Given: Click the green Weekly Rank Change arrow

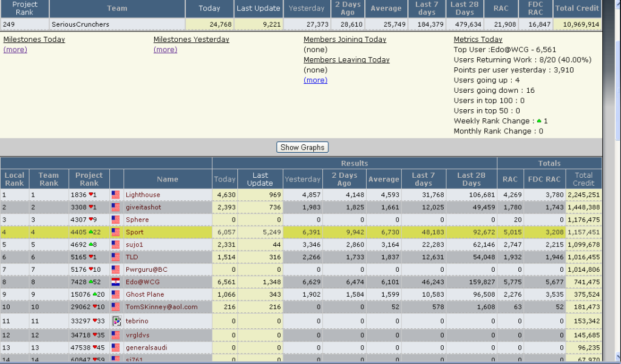Looking at the screenshot, I should pos(539,121).
